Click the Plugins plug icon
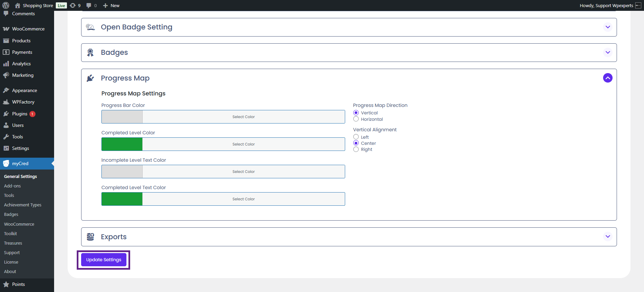 (6, 114)
